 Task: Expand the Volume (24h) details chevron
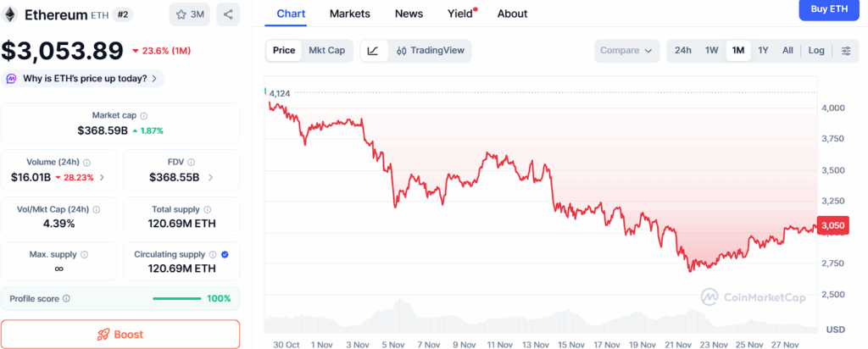(x=103, y=178)
